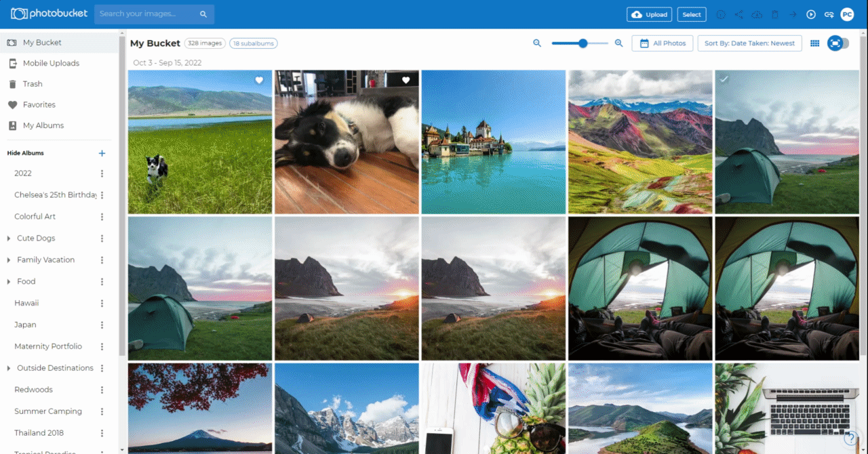Click the share icon in header
Viewport: 868px width, 454px height.
click(739, 14)
